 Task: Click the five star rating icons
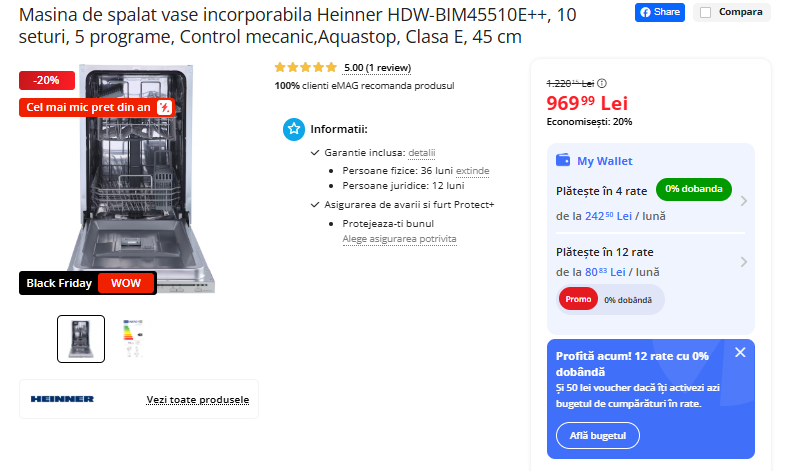click(x=305, y=67)
